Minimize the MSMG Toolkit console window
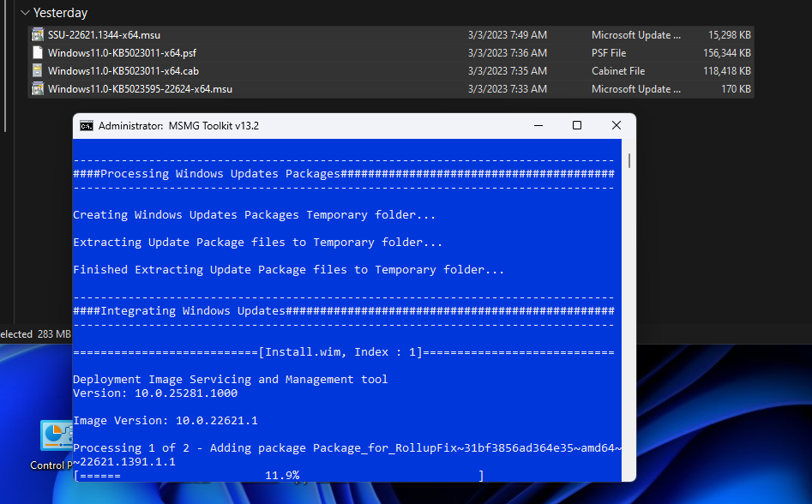Screen dimensions: 812x504 click(x=538, y=125)
